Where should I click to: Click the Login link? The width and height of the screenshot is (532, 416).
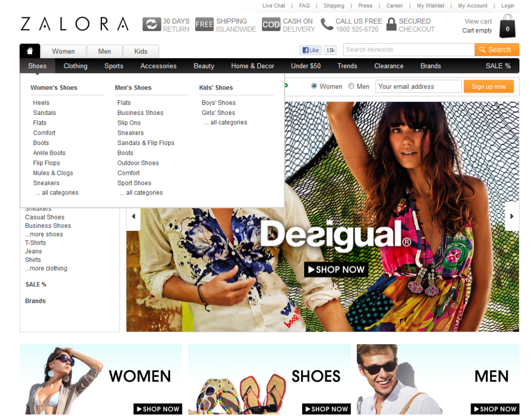508,6
